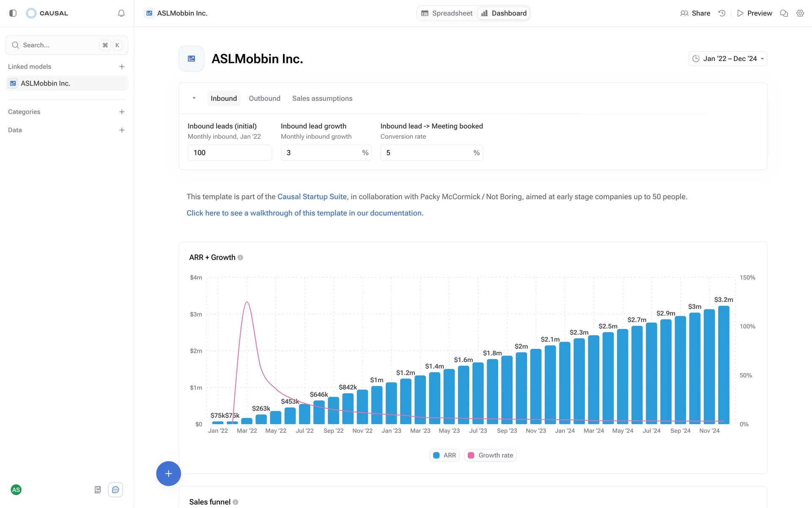The height and width of the screenshot is (508, 812).
Task: Collapse the inputs panel arrow
Action: tap(194, 98)
